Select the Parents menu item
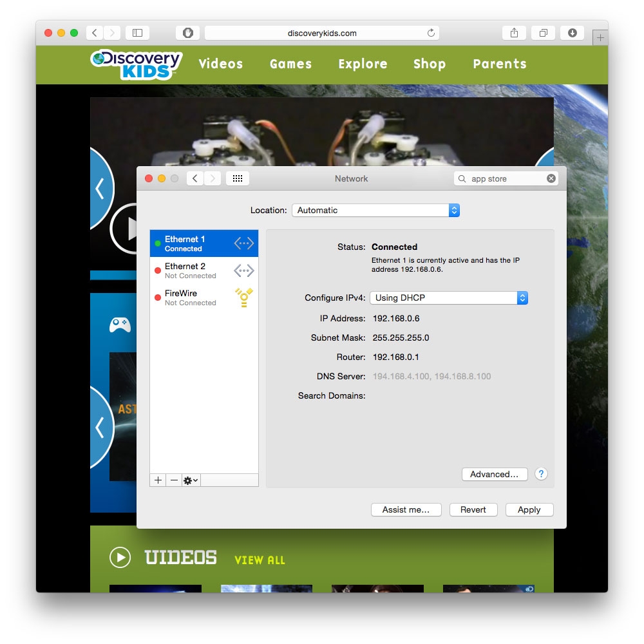This screenshot has height=644, width=644. [x=500, y=64]
